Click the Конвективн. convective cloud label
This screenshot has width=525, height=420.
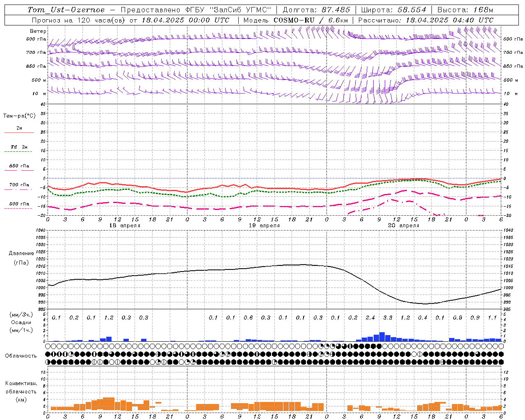[x=21, y=383]
